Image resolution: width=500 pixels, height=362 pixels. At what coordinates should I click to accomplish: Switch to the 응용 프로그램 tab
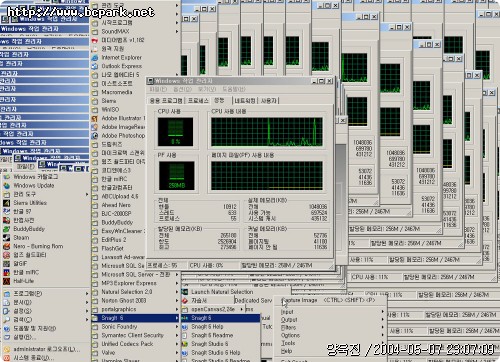pos(166,100)
